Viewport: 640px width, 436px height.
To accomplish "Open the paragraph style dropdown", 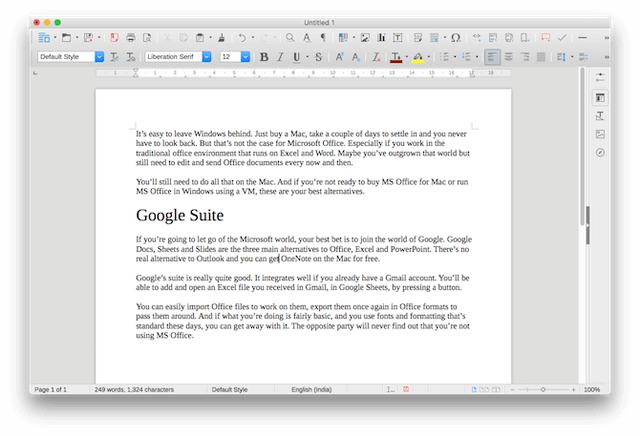I will point(100,57).
